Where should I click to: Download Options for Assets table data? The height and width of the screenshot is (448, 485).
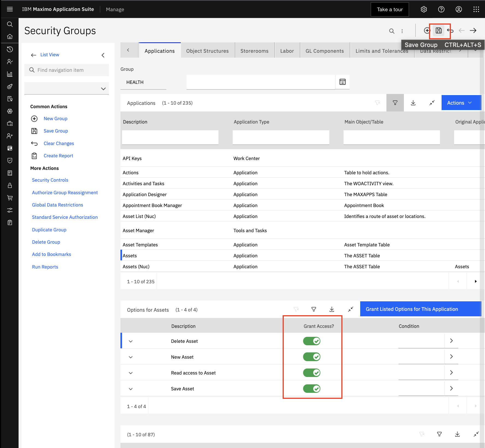click(332, 309)
